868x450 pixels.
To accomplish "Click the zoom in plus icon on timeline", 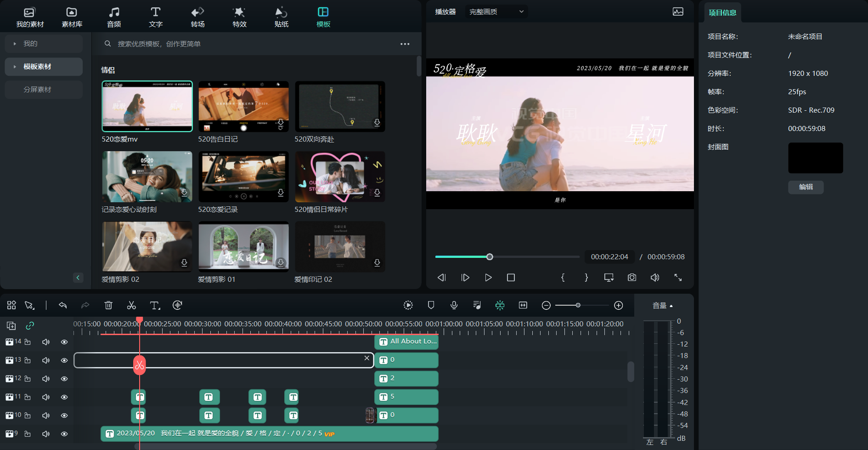I will click(619, 306).
